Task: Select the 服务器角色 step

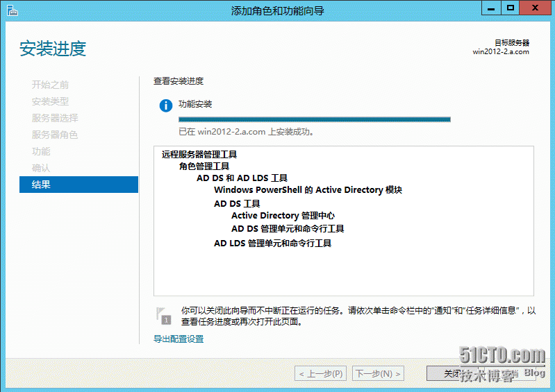Action: (x=55, y=135)
